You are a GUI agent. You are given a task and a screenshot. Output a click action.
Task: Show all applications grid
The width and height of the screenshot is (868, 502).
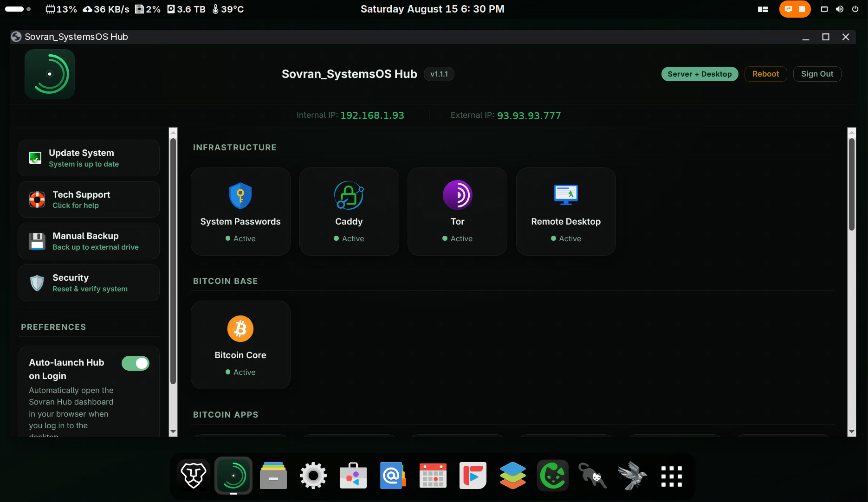672,476
